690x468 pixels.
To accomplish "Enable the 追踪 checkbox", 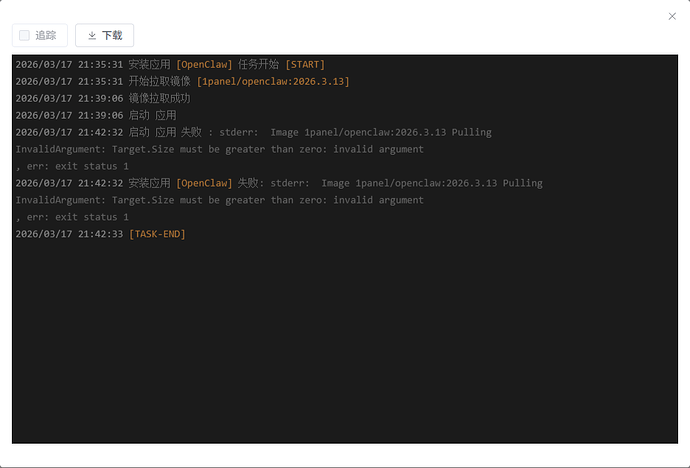I will pyautogui.click(x=25, y=35).
